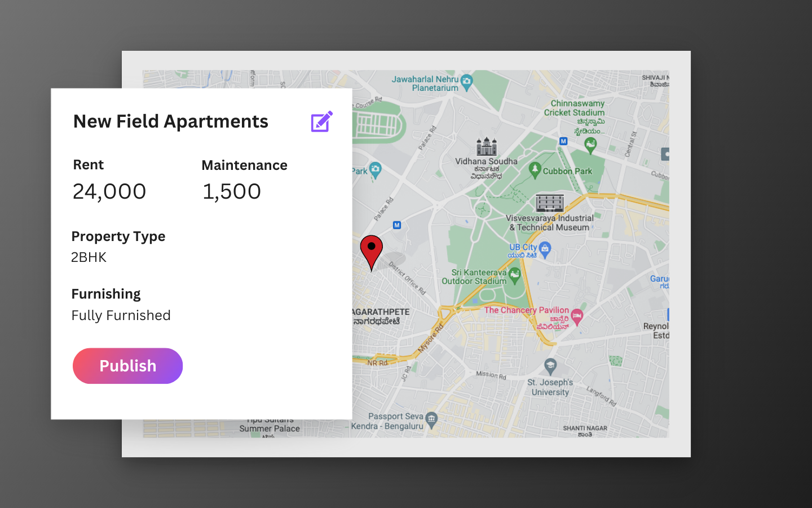Viewport: 812px width, 508px height.
Task: Click the Fully Furnished value
Action: click(x=121, y=316)
